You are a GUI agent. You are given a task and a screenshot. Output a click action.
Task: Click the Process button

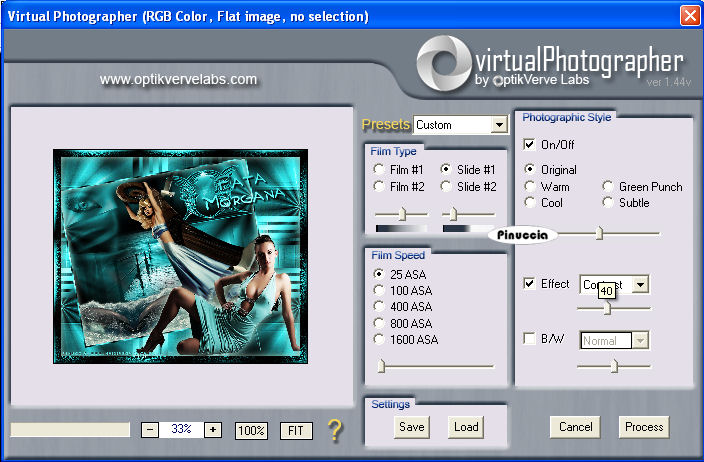[644, 427]
